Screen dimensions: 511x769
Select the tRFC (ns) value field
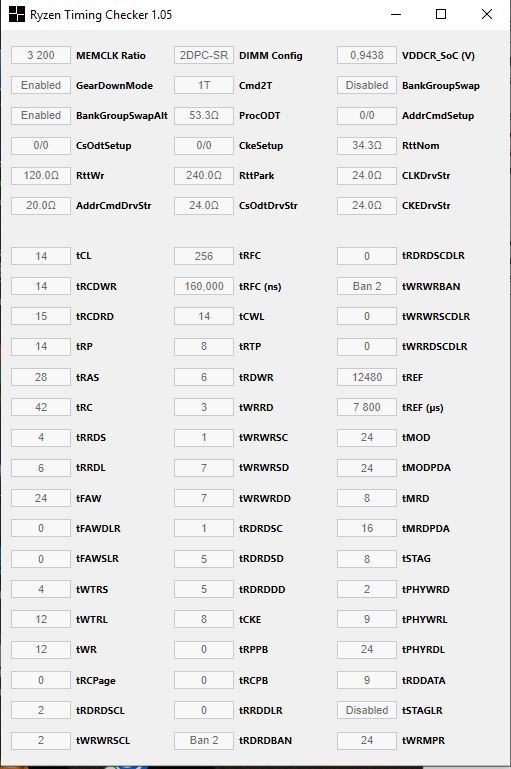[x=204, y=286]
